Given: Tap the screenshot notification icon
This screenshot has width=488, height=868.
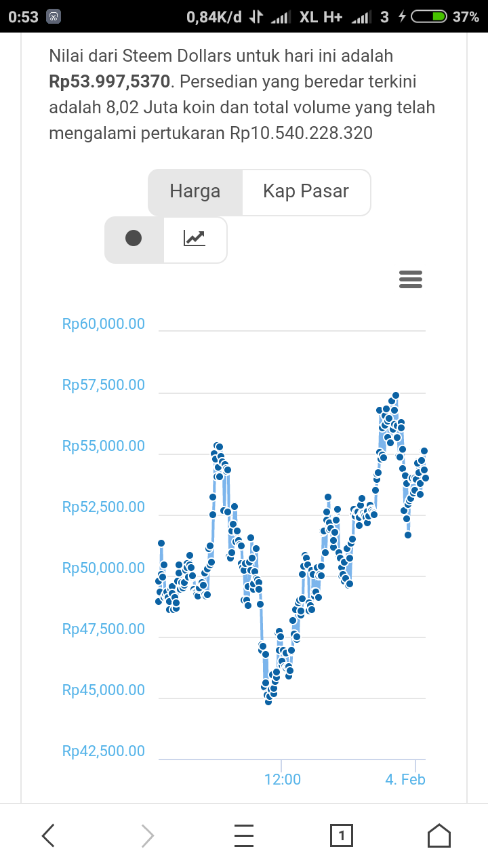Looking at the screenshot, I should click(54, 17).
